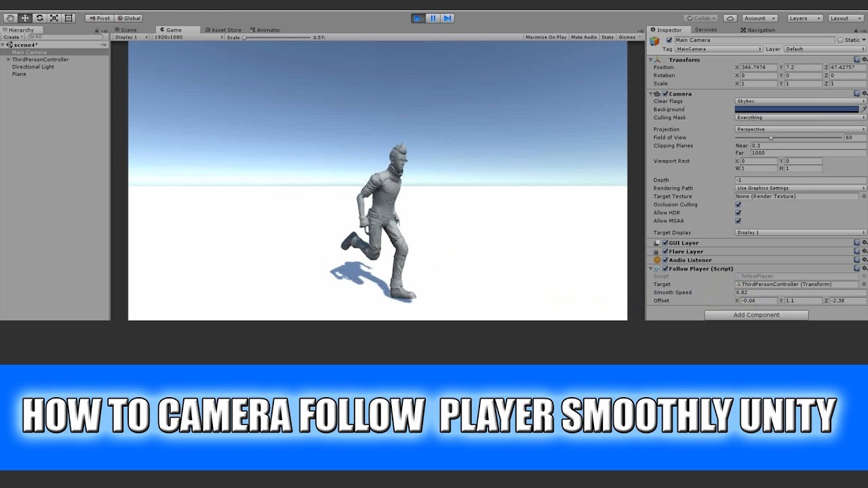
Task: Click Follow Player script help icon
Action: pos(857,269)
